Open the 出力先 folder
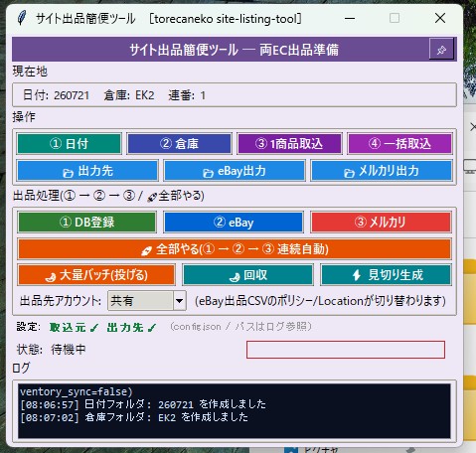Image resolution: width=476 pixels, height=453 pixels. [87, 171]
